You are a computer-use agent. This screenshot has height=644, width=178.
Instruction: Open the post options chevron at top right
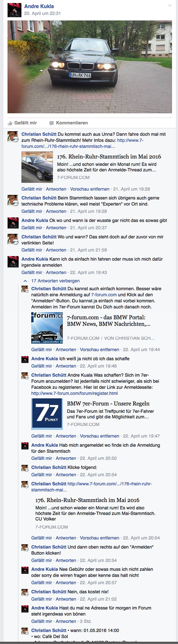click(170, 6)
